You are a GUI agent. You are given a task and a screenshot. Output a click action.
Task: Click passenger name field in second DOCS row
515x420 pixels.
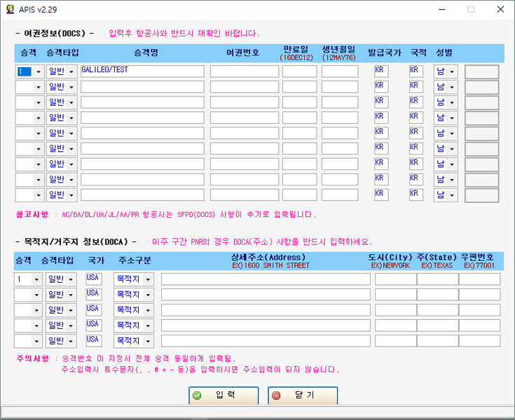[x=142, y=87]
